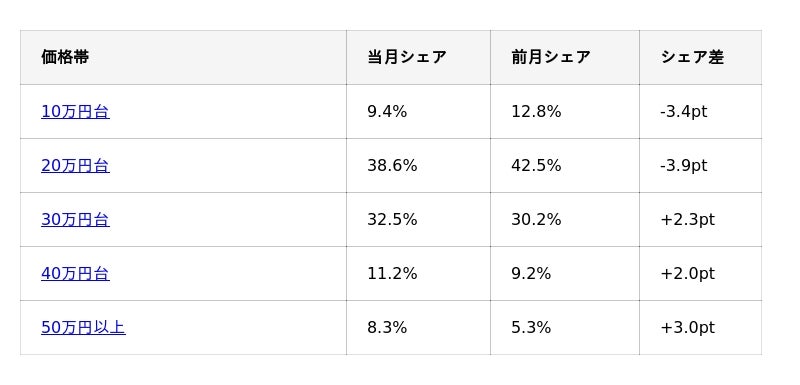Viewport: 800px width, 385px height.
Task: Open the 40万円台 link
Action: 75,274
